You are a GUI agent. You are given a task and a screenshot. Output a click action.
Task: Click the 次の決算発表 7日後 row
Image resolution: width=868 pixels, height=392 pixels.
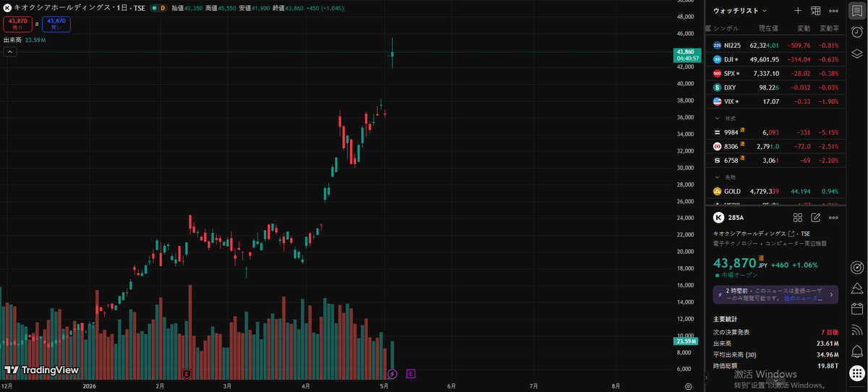click(x=776, y=332)
